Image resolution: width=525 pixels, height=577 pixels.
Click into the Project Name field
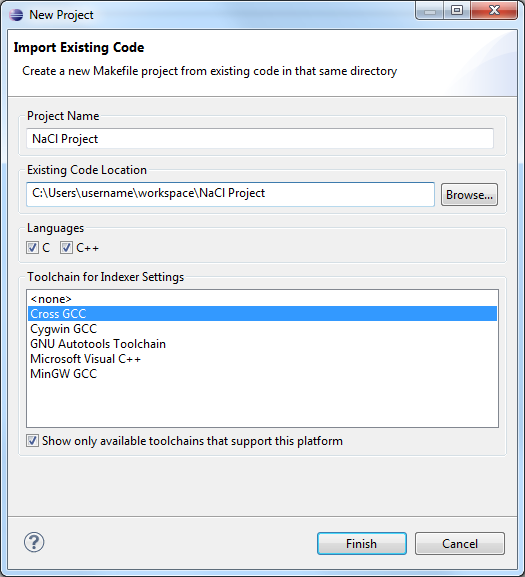(x=260, y=139)
